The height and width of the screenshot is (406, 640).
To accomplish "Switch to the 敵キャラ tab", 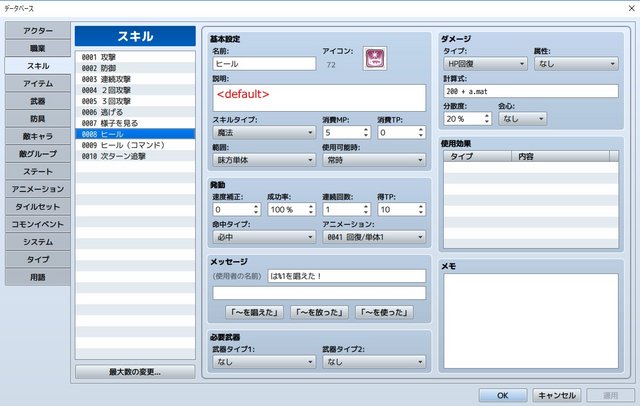I will [38, 136].
